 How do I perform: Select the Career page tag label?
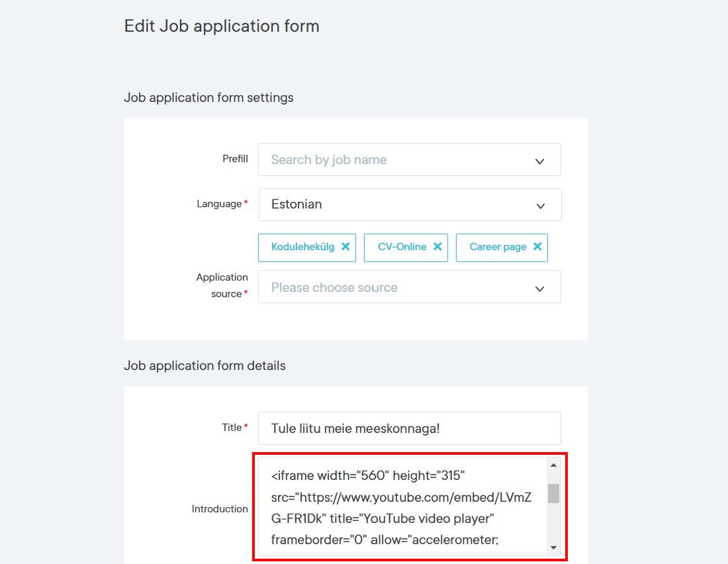click(498, 247)
